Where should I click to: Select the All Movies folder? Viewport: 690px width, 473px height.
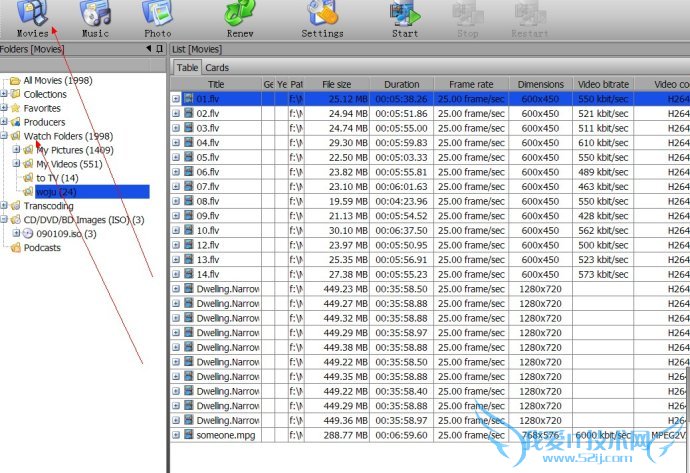tap(58, 80)
